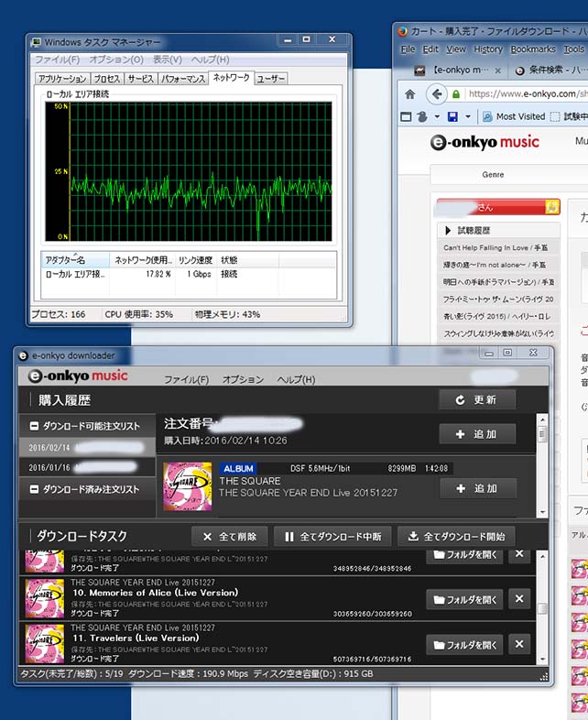Remove the Travelers download task

[519, 644]
